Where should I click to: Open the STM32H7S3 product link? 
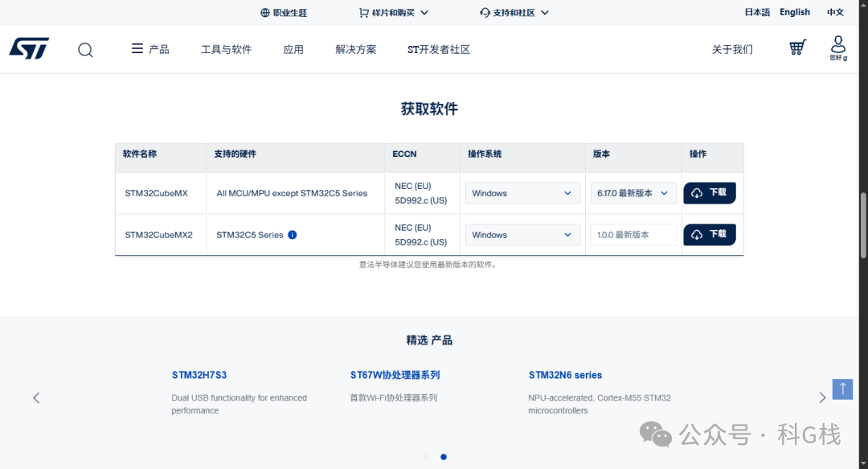point(198,375)
